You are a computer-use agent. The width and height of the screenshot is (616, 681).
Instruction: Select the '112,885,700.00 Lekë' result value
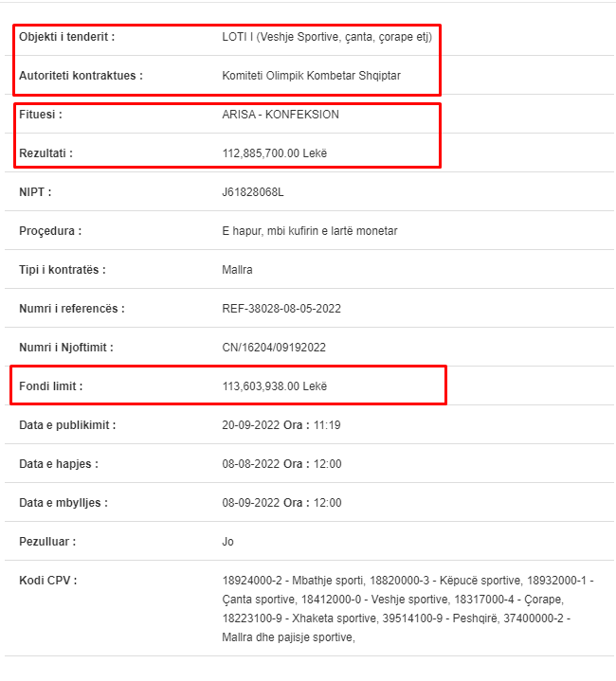[275, 153]
